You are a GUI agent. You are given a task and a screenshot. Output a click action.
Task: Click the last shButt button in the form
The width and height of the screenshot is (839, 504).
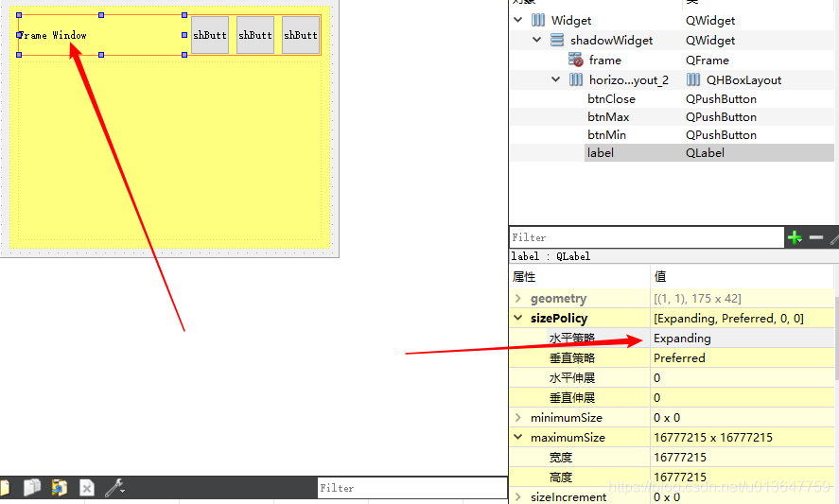click(x=301, y=35)
